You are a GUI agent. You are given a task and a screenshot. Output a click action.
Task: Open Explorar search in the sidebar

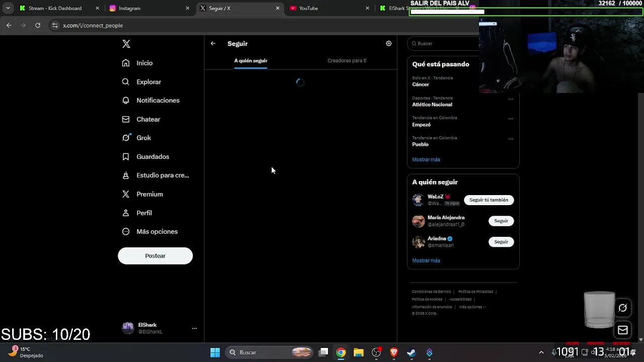[x=141, y=81]
